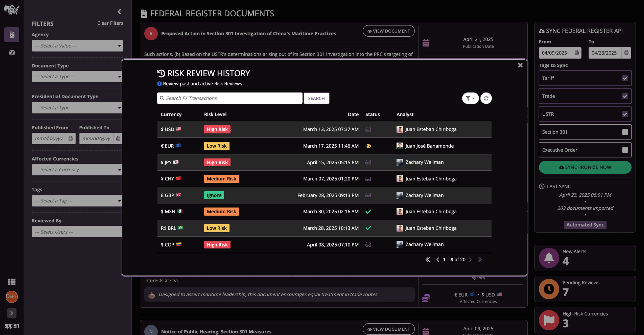Viewport: 644px width, 335px height.
Task: Sort by Analyst column header
Action: pos(405,114)
